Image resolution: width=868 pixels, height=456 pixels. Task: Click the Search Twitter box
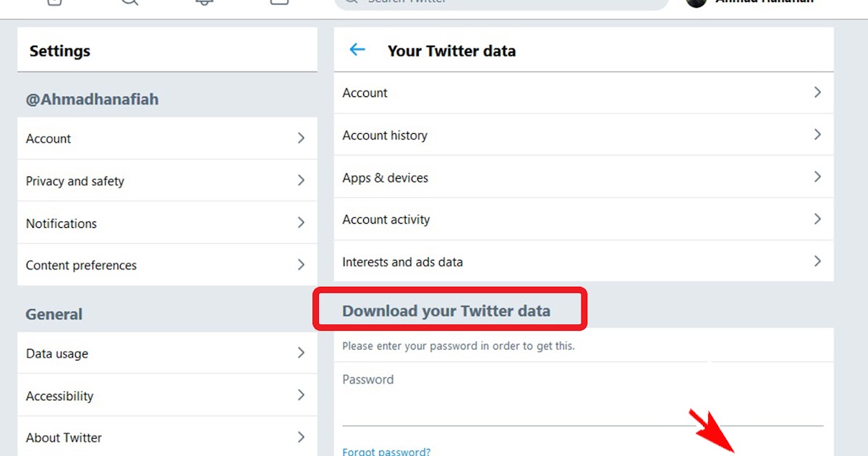pos(501,2)
